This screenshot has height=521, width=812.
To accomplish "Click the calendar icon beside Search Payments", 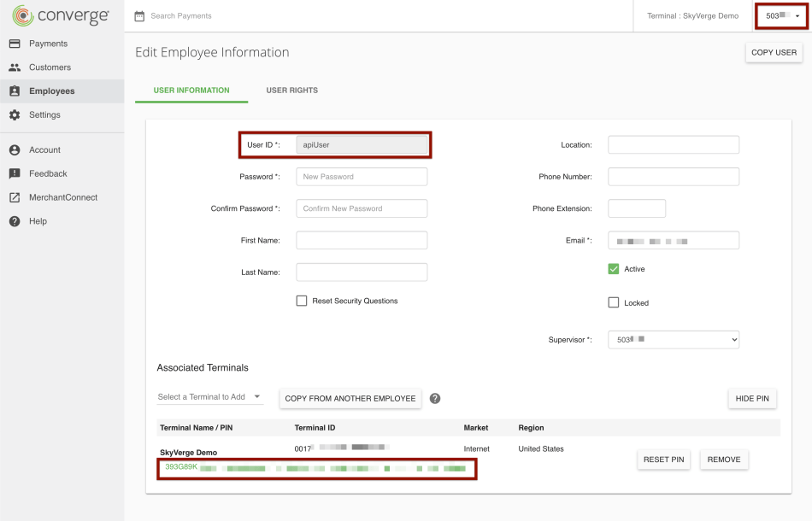I will point(138,15).
